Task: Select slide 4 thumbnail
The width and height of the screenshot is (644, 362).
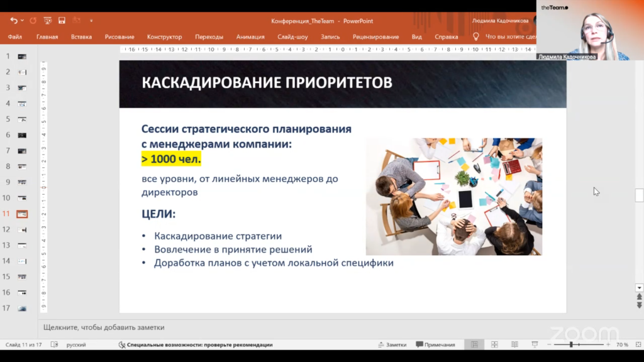Action: tap(22, 104)
